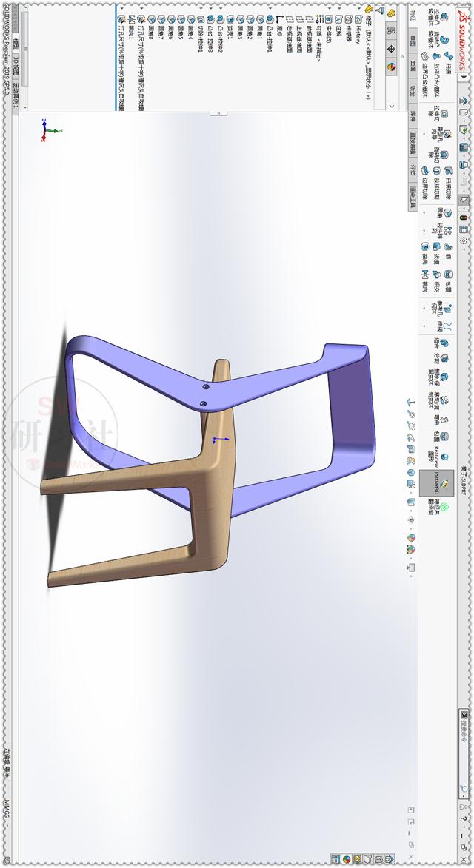Open the 异型孔向导 hole wizard
This screenshot has width=474, height=868.
443,133
